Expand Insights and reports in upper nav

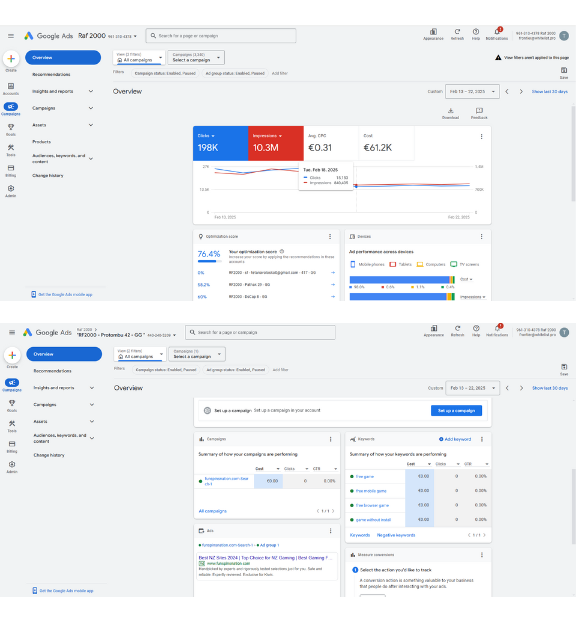tap(63, 91)
